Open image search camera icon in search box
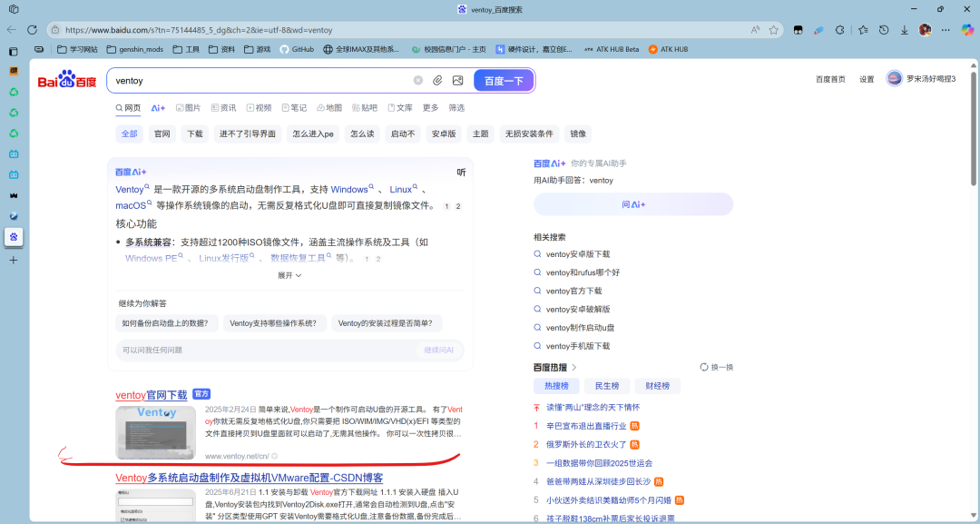Screen dimensions: 980x524 pyautogui.click(x=458, y=81)
